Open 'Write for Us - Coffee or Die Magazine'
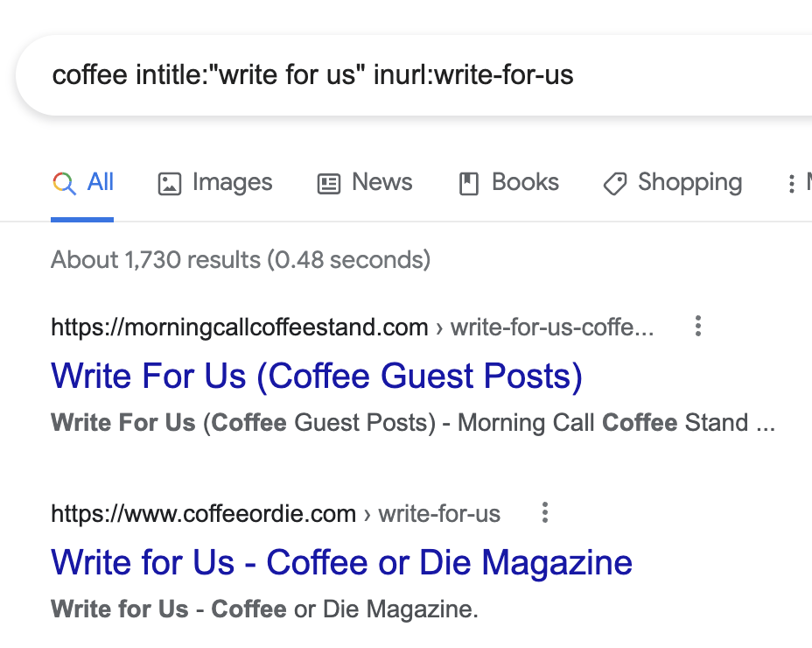The image size is (812, 648). (341, 562)
